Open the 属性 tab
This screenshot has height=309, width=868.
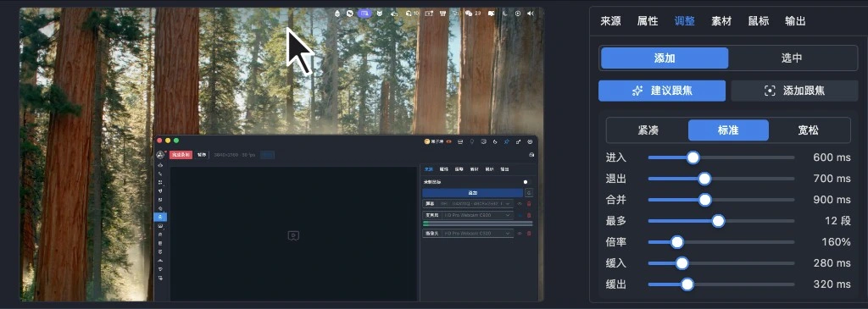pyautogui.click(x=648, y=21)
